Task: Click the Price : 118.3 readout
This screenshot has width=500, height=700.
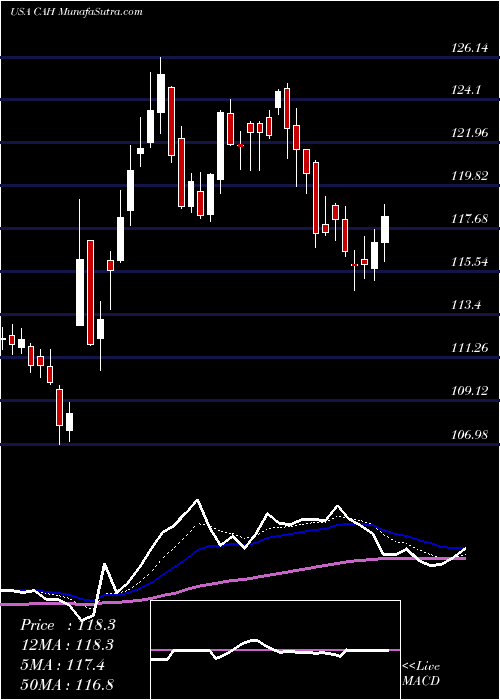Action: coord(68,625)
